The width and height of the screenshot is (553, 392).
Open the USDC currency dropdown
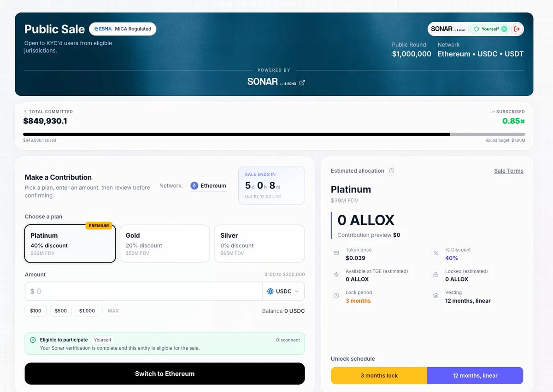[x=283, y=292]
